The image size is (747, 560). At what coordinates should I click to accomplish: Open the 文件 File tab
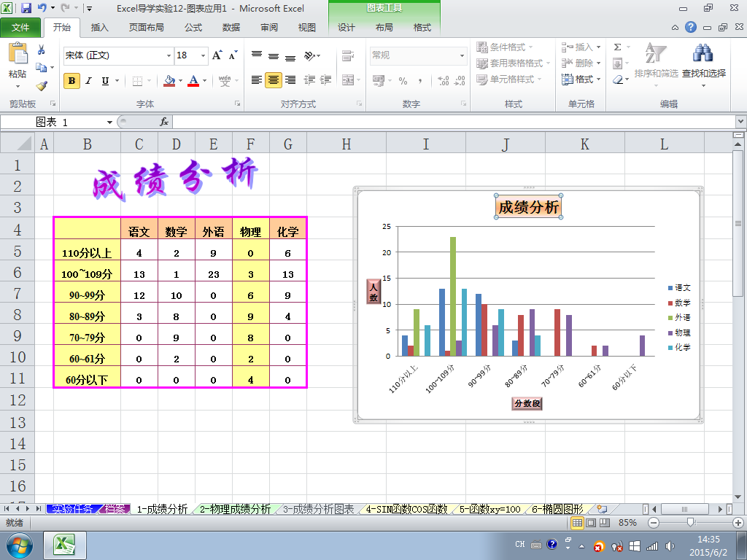pyautogui.click(x=20, y=28)
